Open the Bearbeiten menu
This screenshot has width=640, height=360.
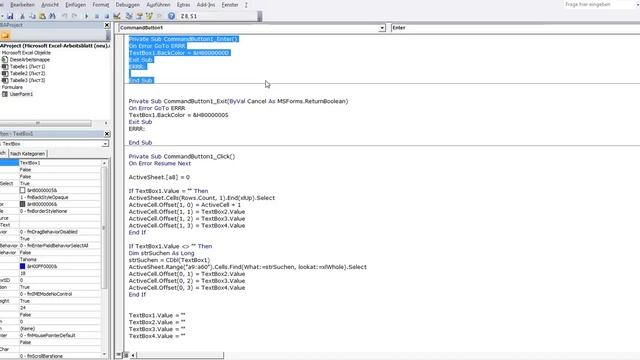[x=22, y=5]
